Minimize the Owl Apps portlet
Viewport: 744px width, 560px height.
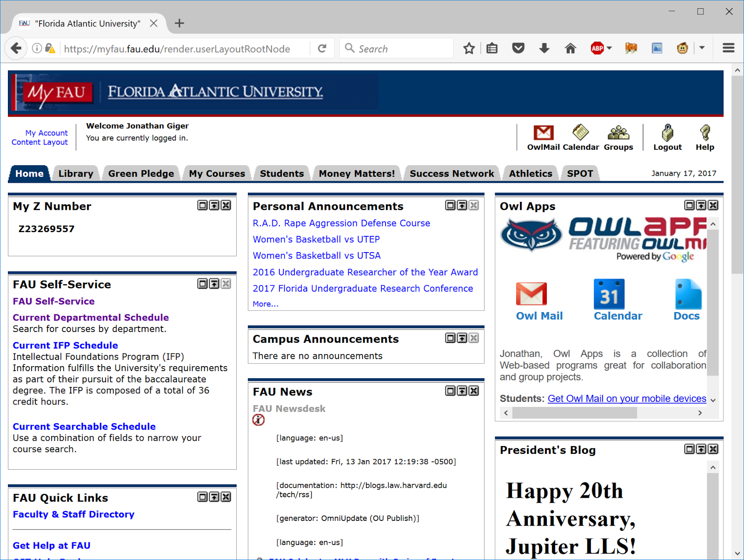(701, 205)
